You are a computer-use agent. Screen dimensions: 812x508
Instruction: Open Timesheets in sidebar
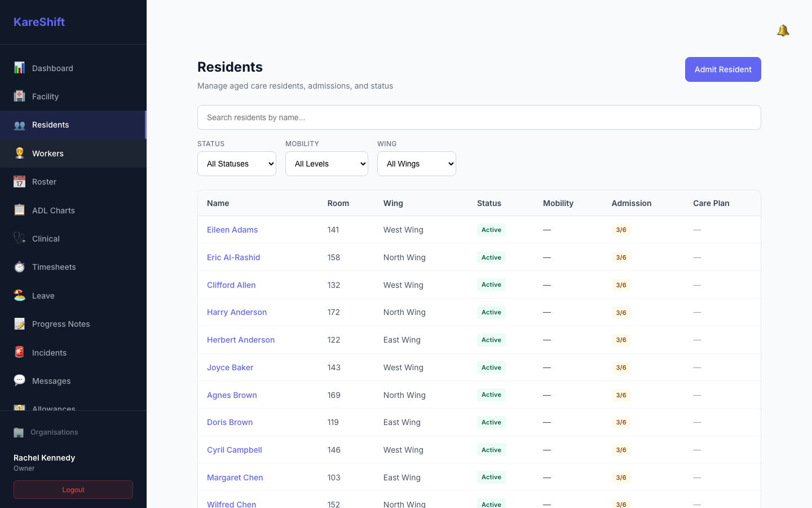tap(73, 267)
